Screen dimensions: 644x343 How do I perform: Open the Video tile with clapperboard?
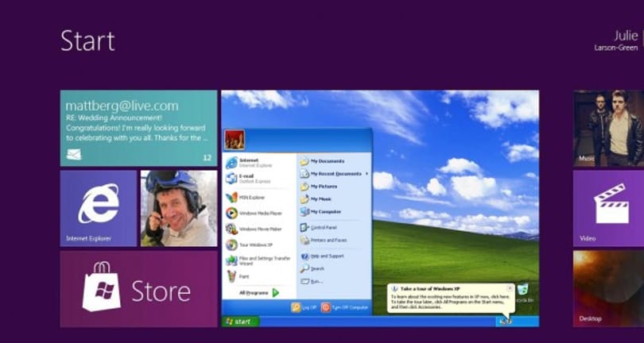click(x=609, y=209)
